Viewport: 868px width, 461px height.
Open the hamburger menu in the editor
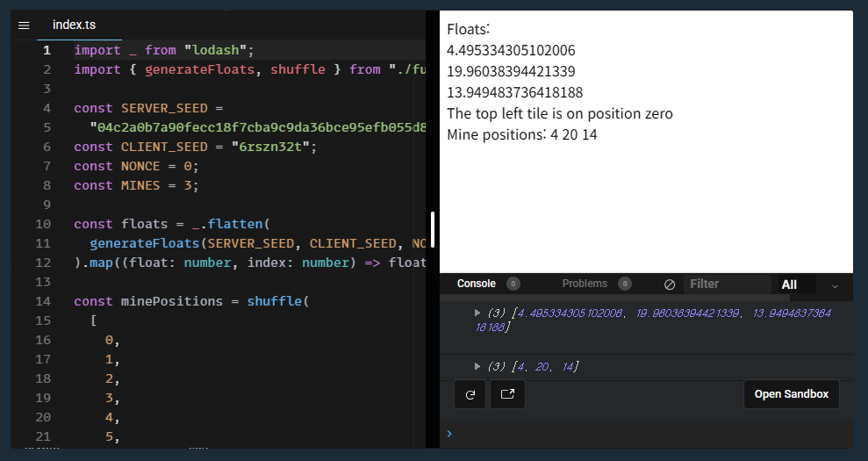click(24, 25)
